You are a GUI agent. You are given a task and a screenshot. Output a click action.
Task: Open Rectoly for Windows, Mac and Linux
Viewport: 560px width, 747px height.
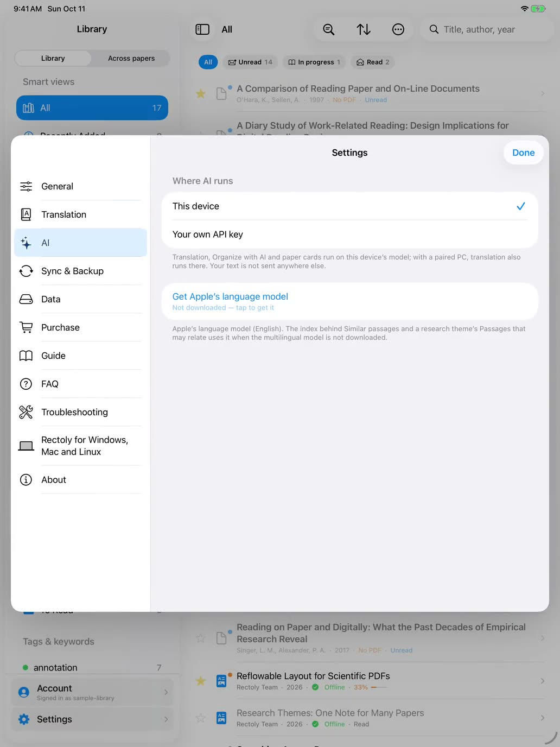pos(80,446)
